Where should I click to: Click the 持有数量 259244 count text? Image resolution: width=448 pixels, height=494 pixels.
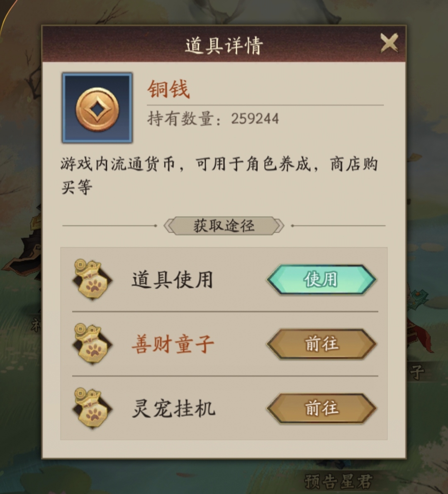(213, 119)
